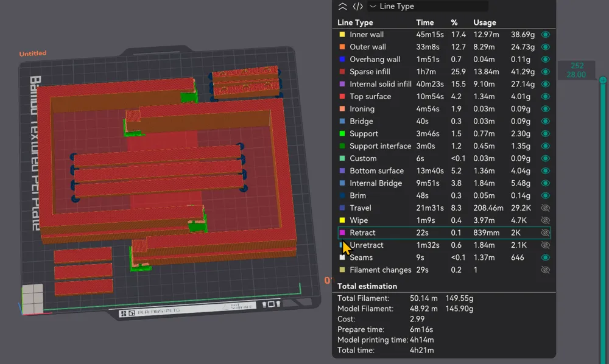This screenshot has height=364, width=609.
Task: Click the layer slider top handle
Action: click(x=603, y=80)
